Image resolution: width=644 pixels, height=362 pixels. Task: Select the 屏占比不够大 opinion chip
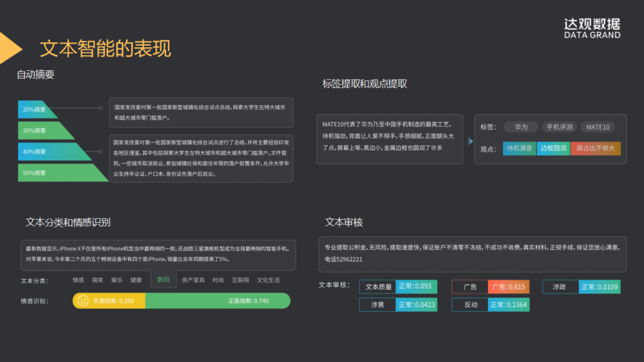[595, 149]
